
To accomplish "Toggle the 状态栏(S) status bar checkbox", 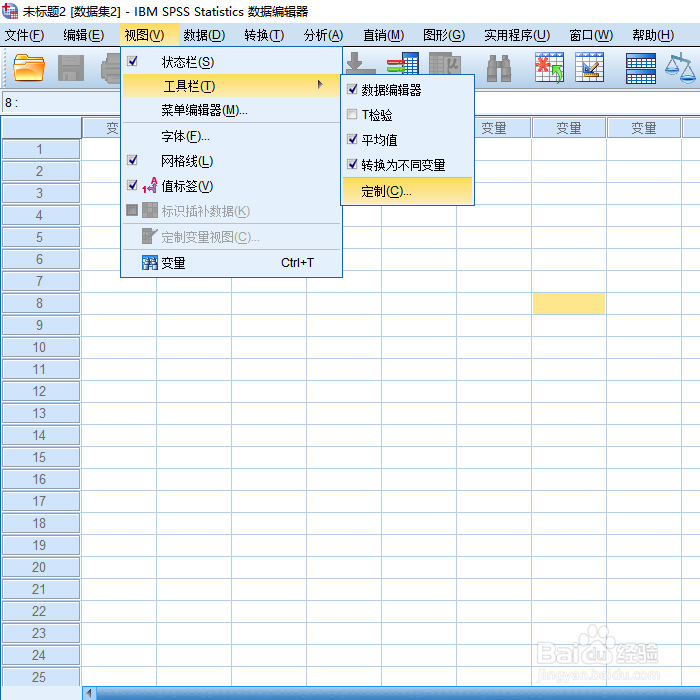I will [x=132, y=61].
